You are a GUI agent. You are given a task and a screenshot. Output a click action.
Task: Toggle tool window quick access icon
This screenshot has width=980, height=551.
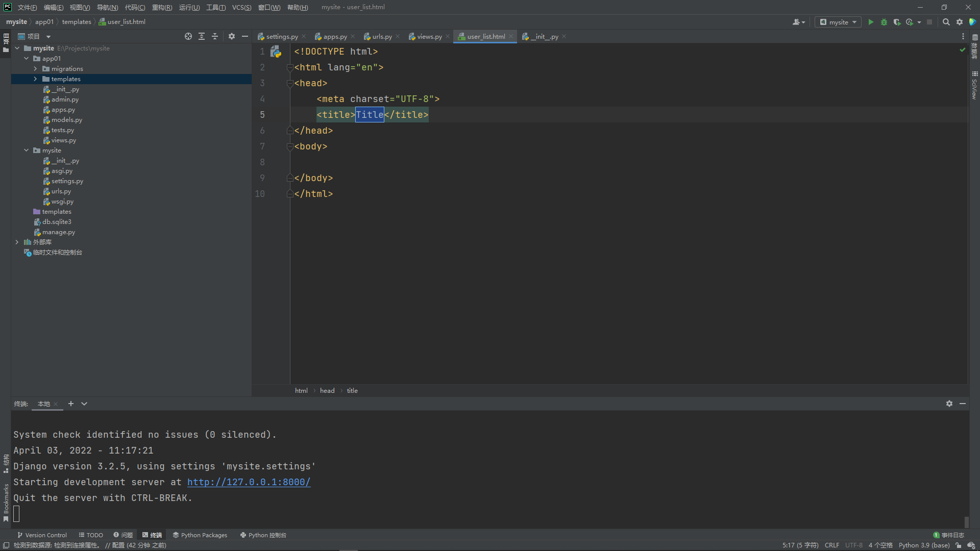(x=6, y=545)
